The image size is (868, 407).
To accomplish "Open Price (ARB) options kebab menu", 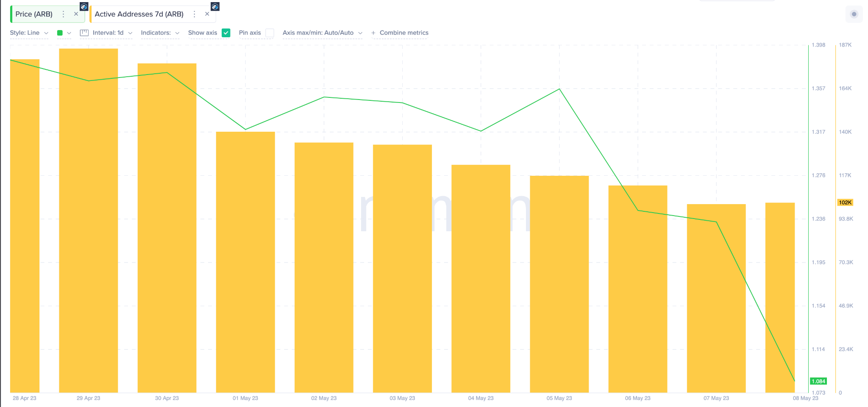I will click(x=64, y=14).
